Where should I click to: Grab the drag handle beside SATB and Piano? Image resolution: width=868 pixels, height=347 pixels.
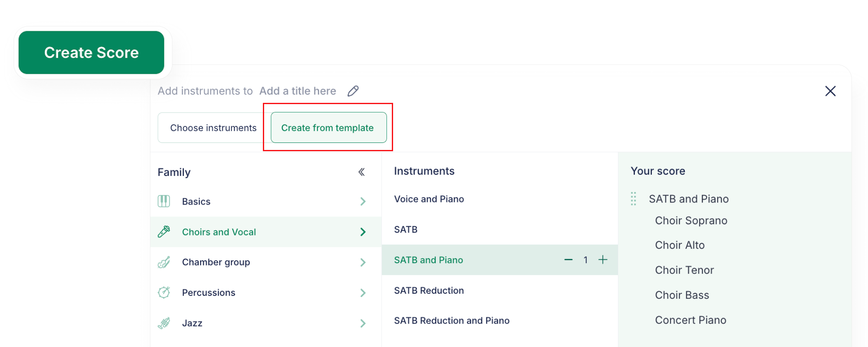(633, 199)
